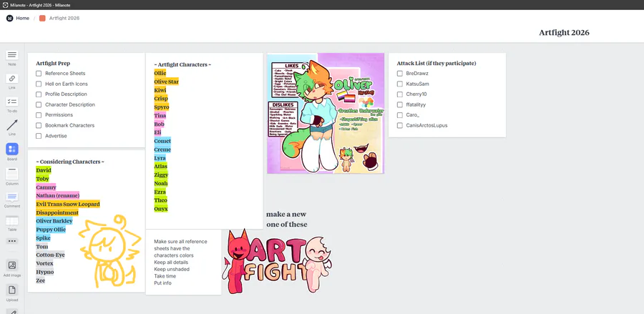Tick the Cherry10 checkbox
The width and height of the screenshot is (644, 314).
coord(399,94)
